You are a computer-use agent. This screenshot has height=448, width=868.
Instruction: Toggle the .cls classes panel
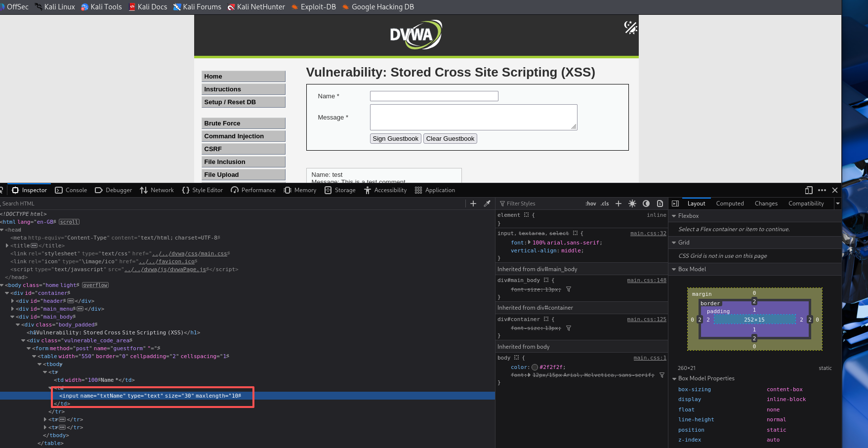[x=605, y=204]
